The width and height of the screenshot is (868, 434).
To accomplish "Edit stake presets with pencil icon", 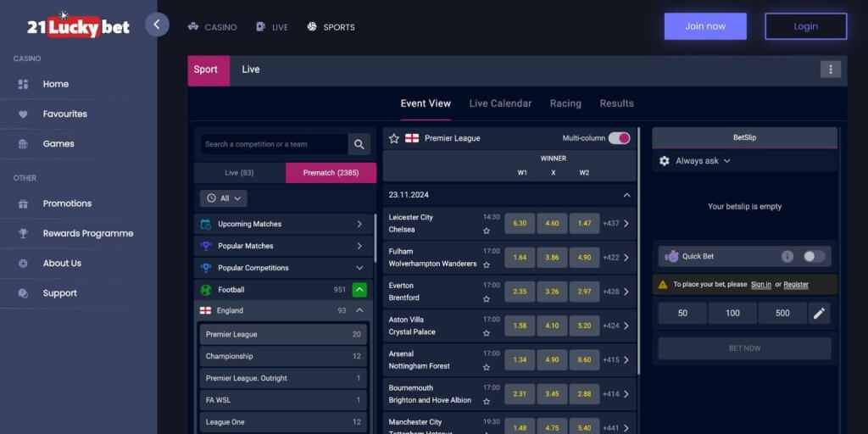I will [820, 314].
